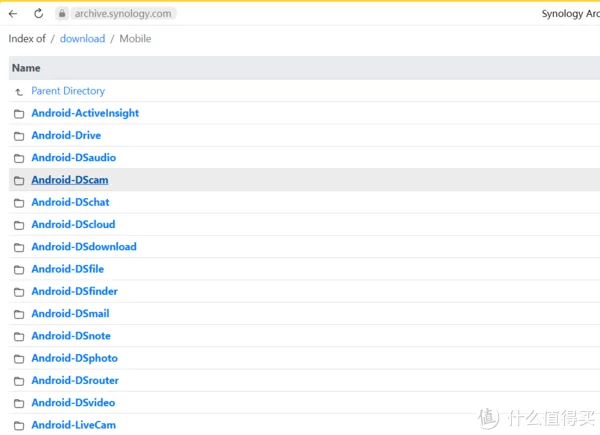The width and height of the screenshot is (600, 435).
Task: Open the Android-DSnote folder link
Action: point(71,336)
